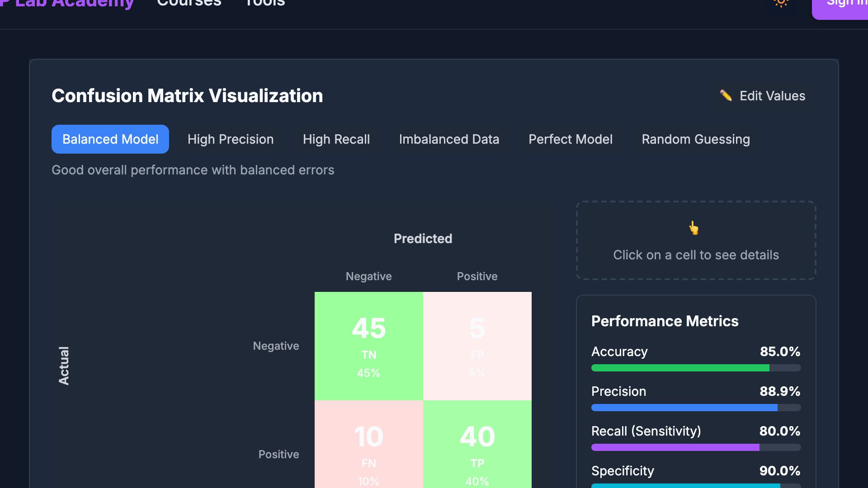This screenshot has height=488, width=868.
Task: Select the True Positive cell showing 40
Action: (x=477, y=444)
